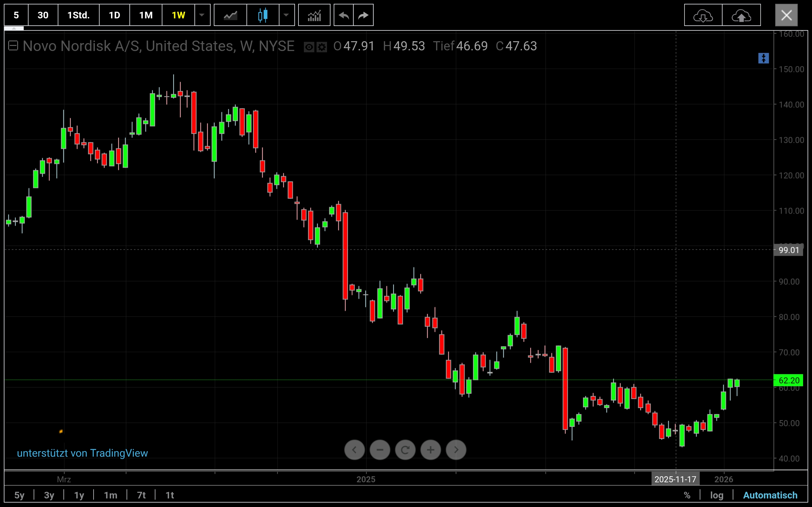Toggle percent scale mode
This screenshot has height=507, width=812.
click(x=687, y=495)
